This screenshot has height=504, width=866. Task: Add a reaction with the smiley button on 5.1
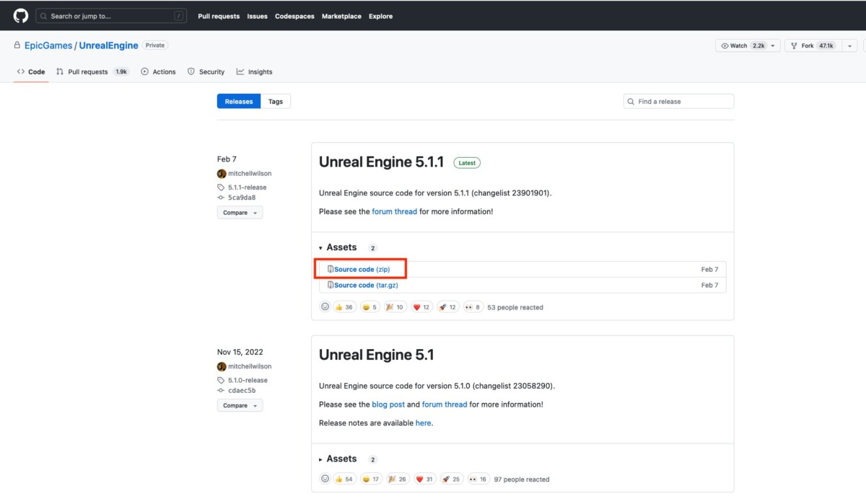(325, 479)
